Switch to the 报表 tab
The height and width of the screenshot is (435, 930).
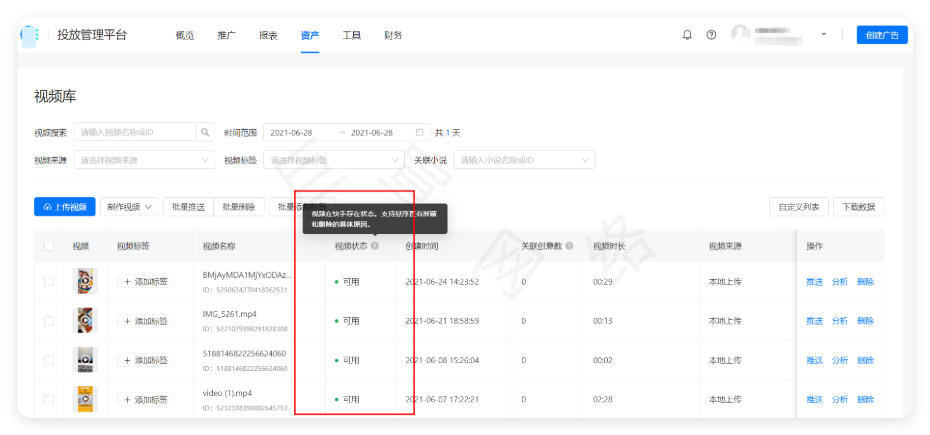click(x=268, y=35)
